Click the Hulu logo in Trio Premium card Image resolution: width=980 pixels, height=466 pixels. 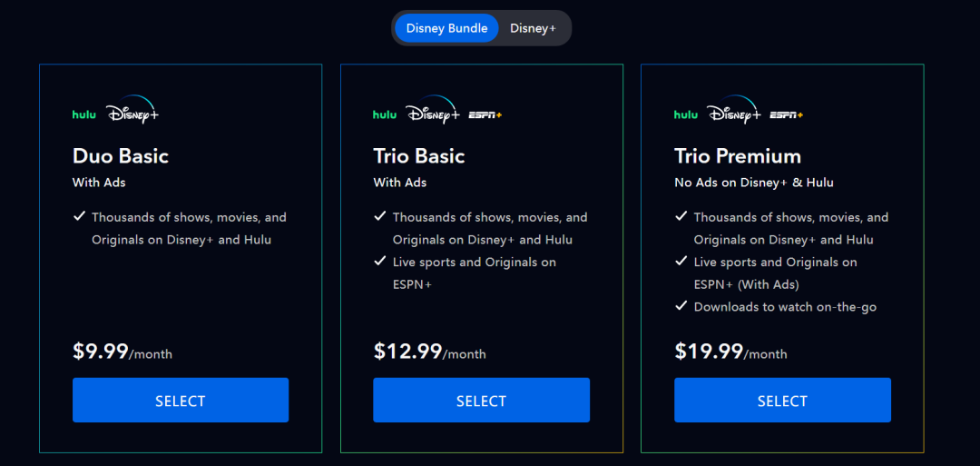686,115
